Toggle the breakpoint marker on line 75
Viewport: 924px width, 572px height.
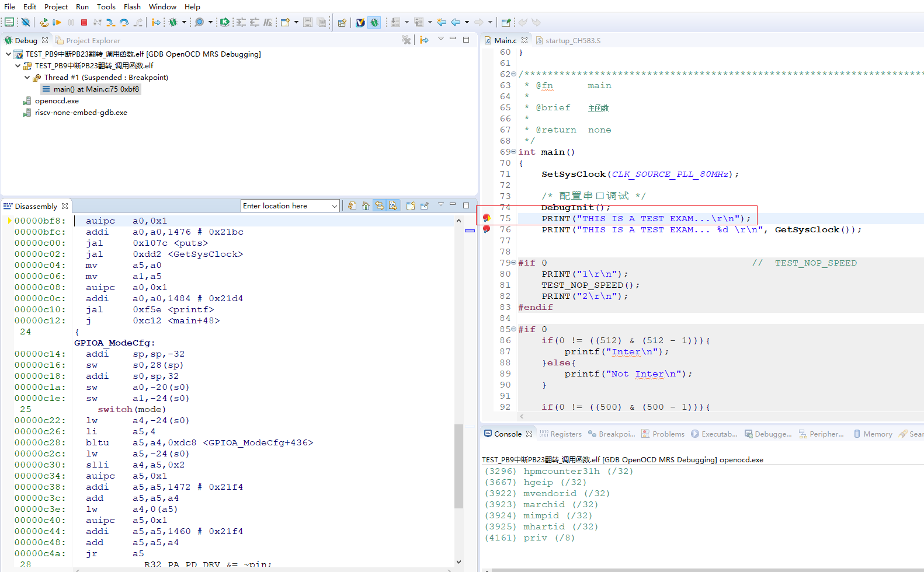(x=487, y=218)
